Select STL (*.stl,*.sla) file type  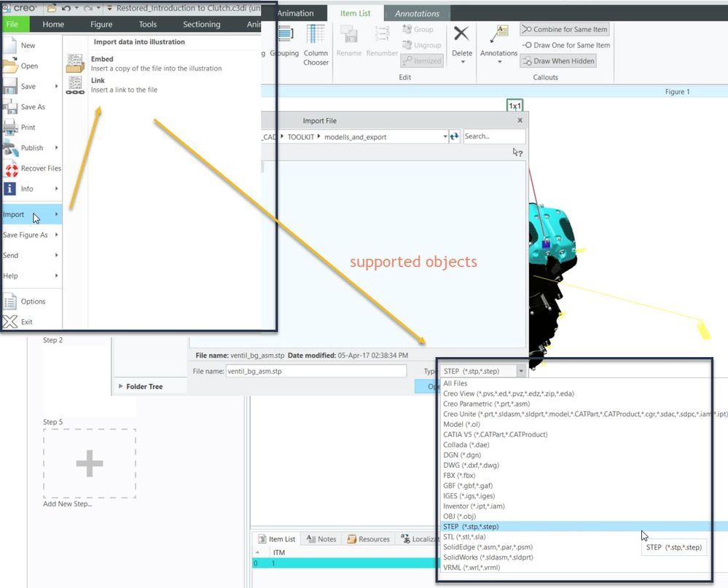(464, 536)
